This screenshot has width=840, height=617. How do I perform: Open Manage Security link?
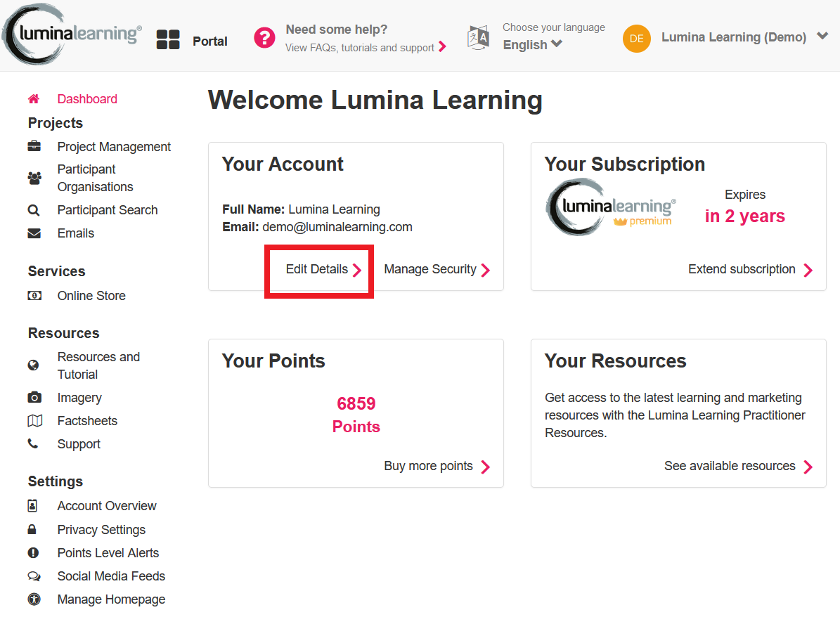click(437, 269)
